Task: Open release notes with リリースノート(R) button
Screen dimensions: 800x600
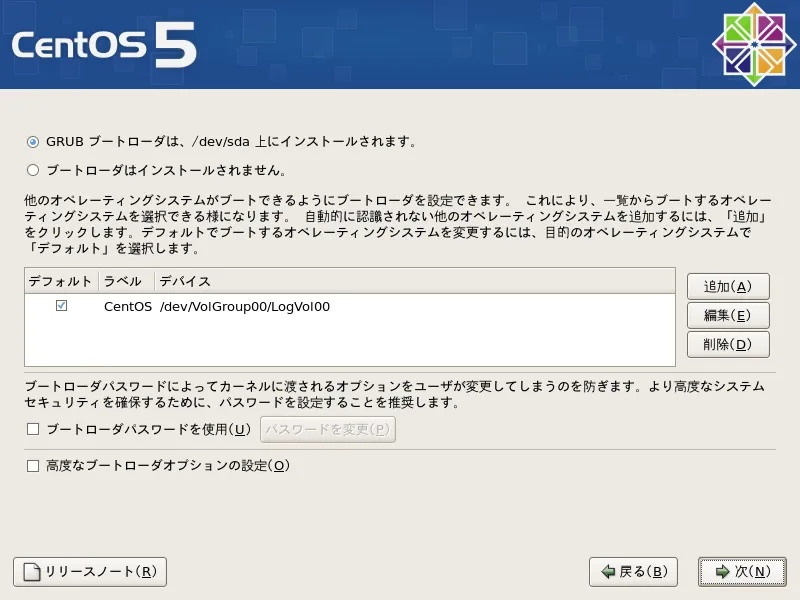Action: tap(90, 572)
